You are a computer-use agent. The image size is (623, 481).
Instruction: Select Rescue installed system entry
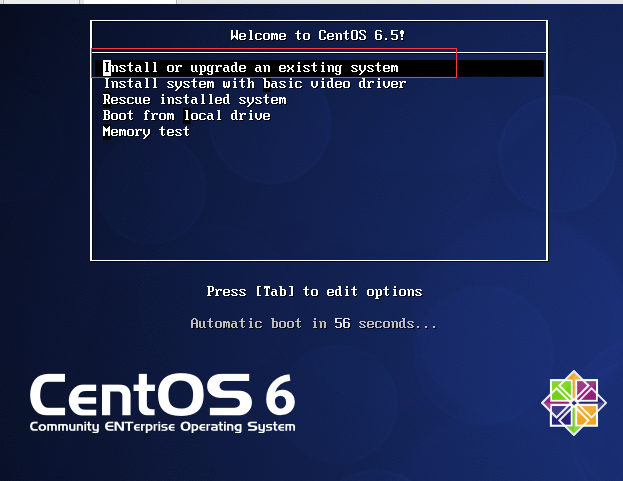click(194, 100)
